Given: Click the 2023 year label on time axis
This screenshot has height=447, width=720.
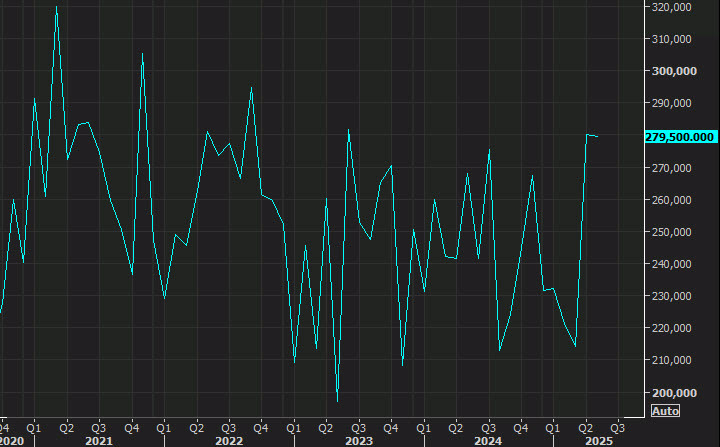Looking at the screenshot, I should click(x=359, y=441).
